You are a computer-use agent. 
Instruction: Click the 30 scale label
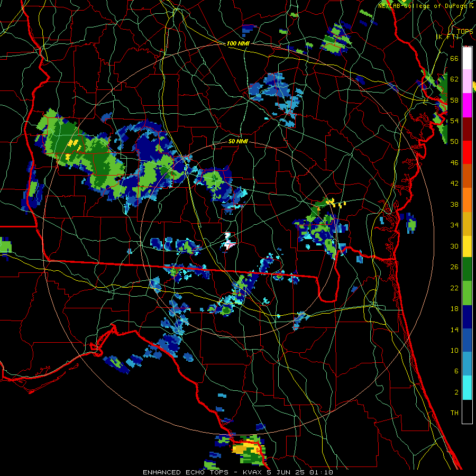(454, 246)
